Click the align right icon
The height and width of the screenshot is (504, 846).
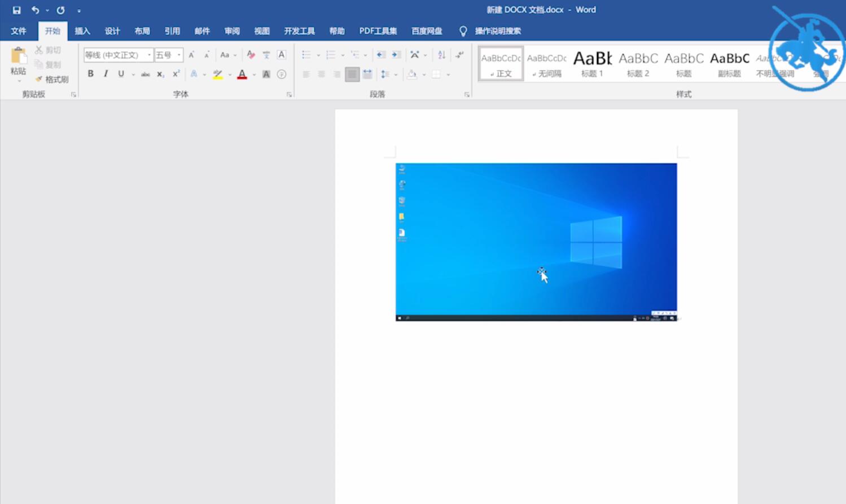coord(337,74)
